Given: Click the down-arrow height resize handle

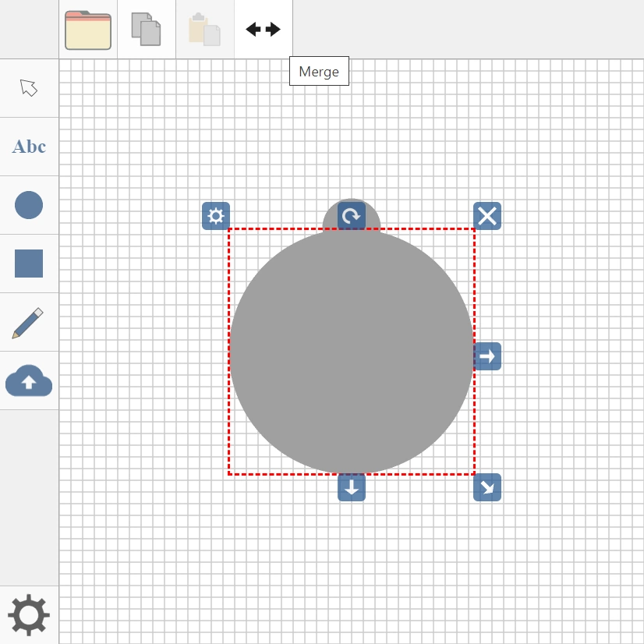Looking at the screenshot, I should (352, 487).
